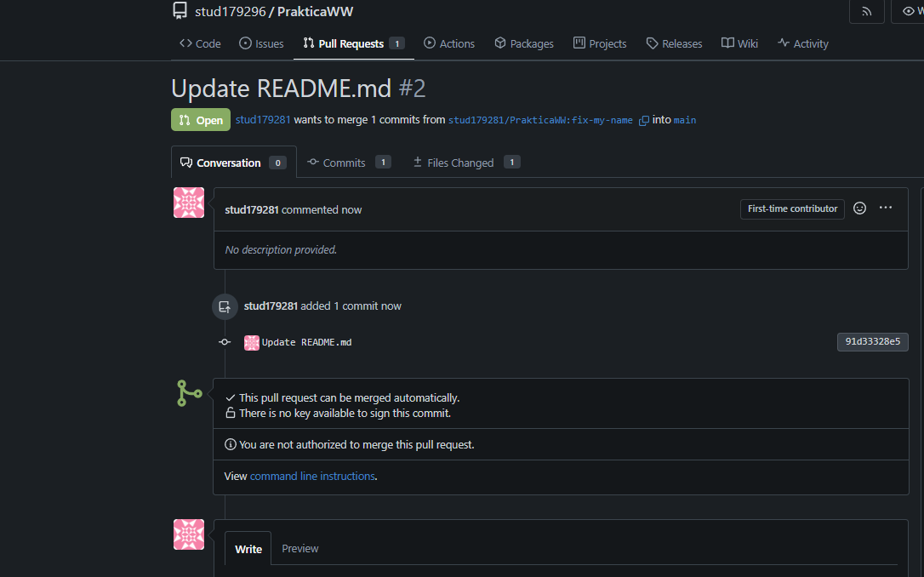View the Activity tab
Image resolution: width=924 pixels, height=577 pixels.
802,43
